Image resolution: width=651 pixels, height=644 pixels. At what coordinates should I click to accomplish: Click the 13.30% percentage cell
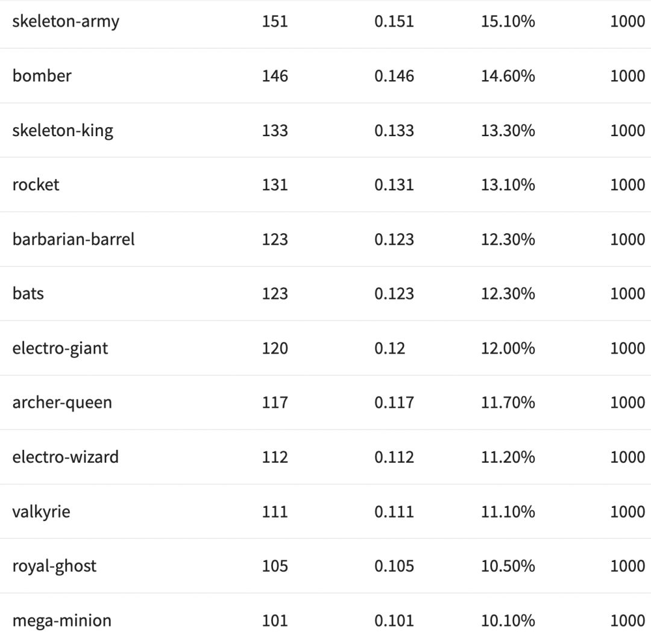point(508,131)
